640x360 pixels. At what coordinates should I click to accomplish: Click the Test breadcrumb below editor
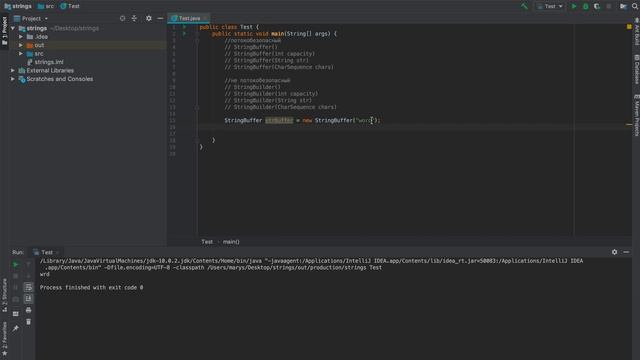pyautogui.click(x=207, y=242)
